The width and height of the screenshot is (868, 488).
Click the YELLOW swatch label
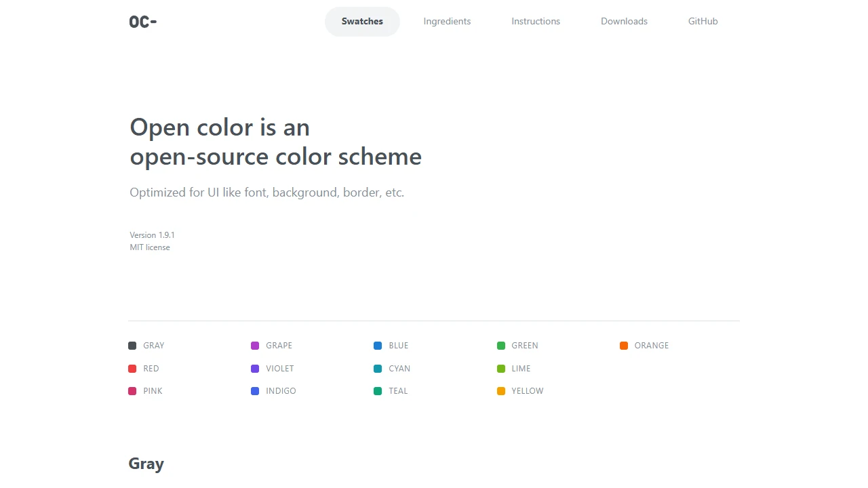point(527,391)
